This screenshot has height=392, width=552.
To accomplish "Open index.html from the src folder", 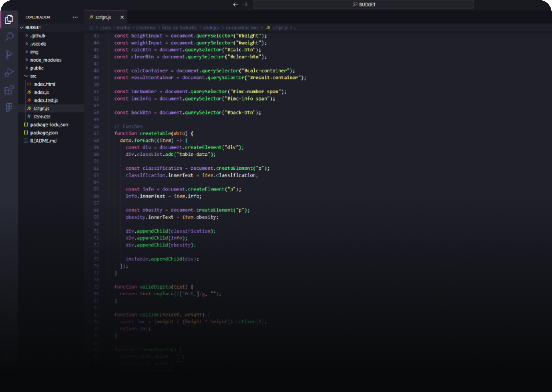I will (44, 84).
